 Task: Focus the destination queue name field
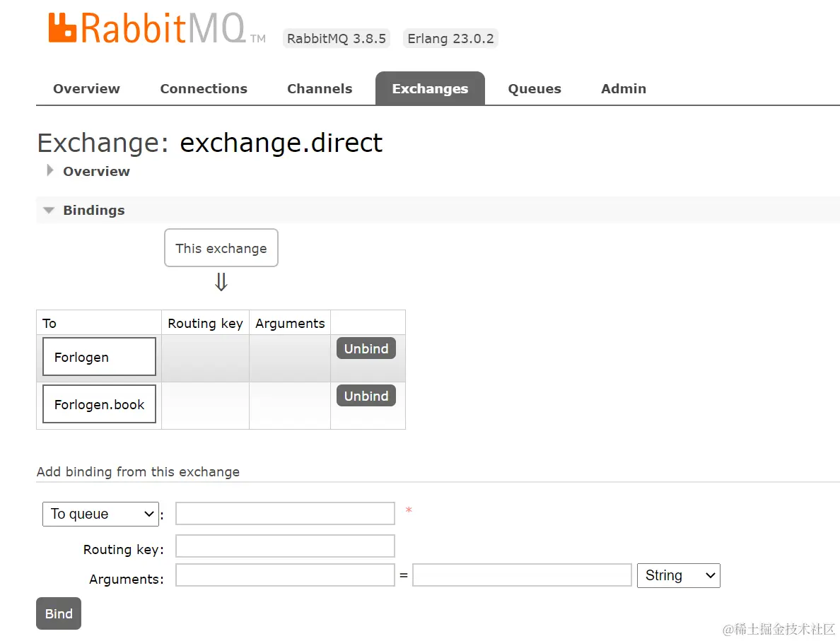click(285, 514)
